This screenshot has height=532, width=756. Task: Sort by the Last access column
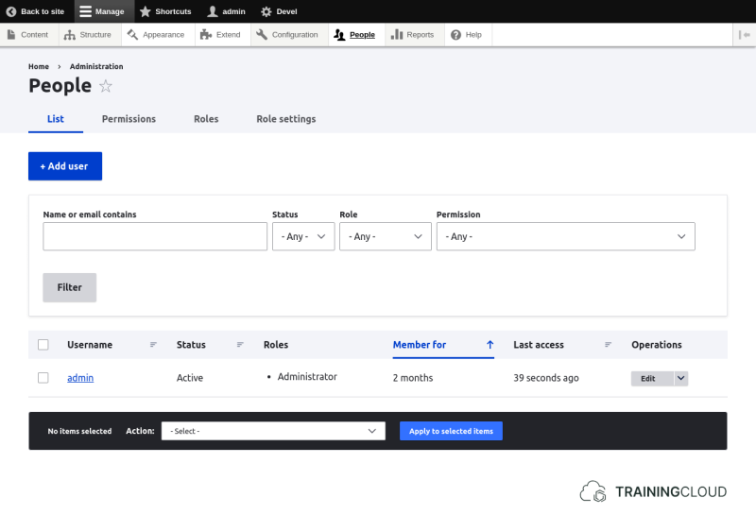tap(539, 345)
